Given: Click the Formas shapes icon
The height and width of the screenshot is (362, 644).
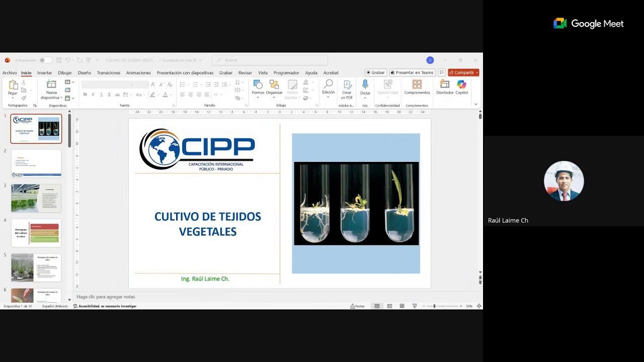Looking at the screenshot, I should point(258,84).
